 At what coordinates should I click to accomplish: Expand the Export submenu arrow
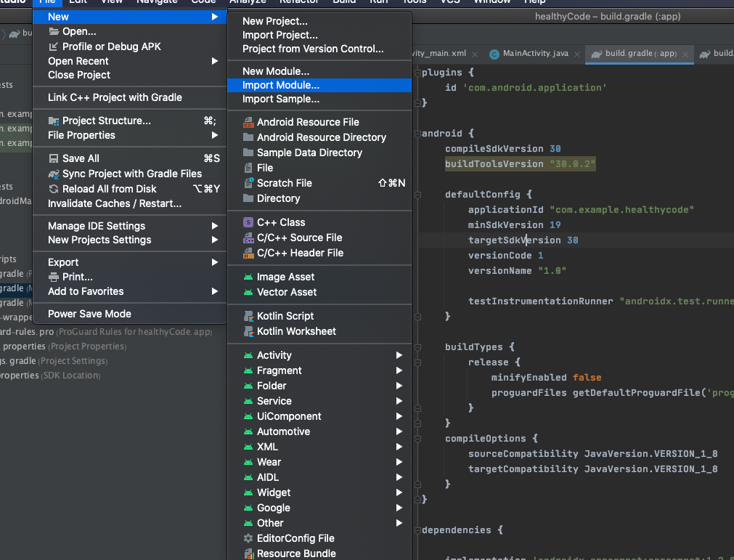pos(214,262)
